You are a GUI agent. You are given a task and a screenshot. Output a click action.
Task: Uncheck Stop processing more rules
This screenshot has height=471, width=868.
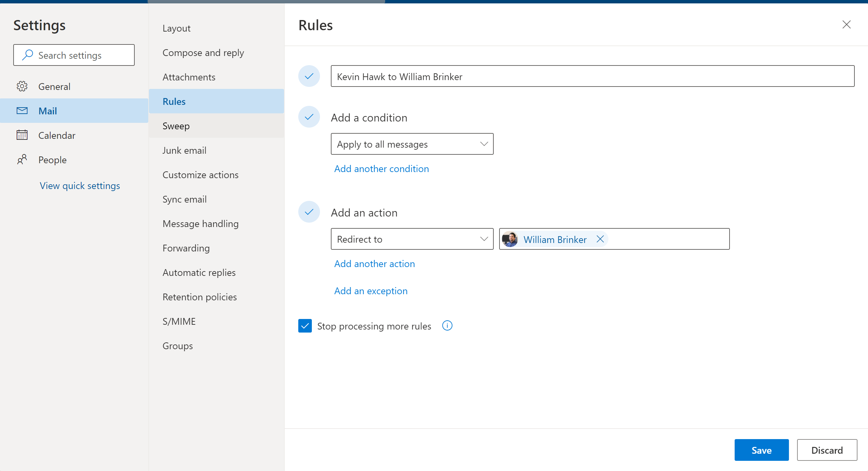tap(305, 326)
